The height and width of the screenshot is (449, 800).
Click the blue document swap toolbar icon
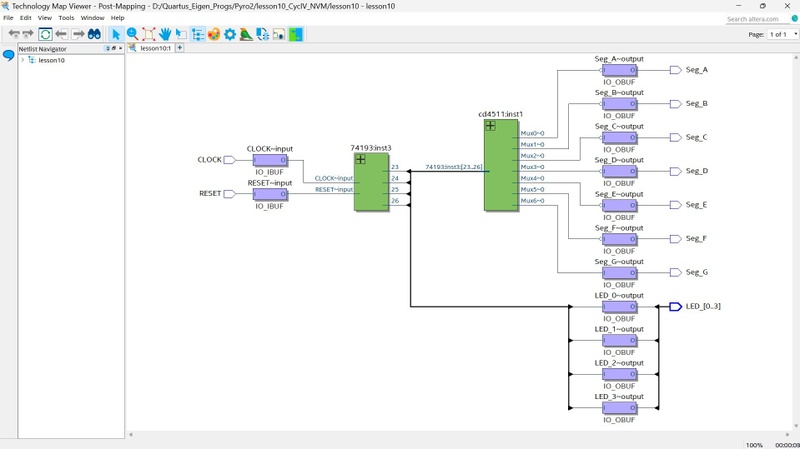tap(262, 34)
